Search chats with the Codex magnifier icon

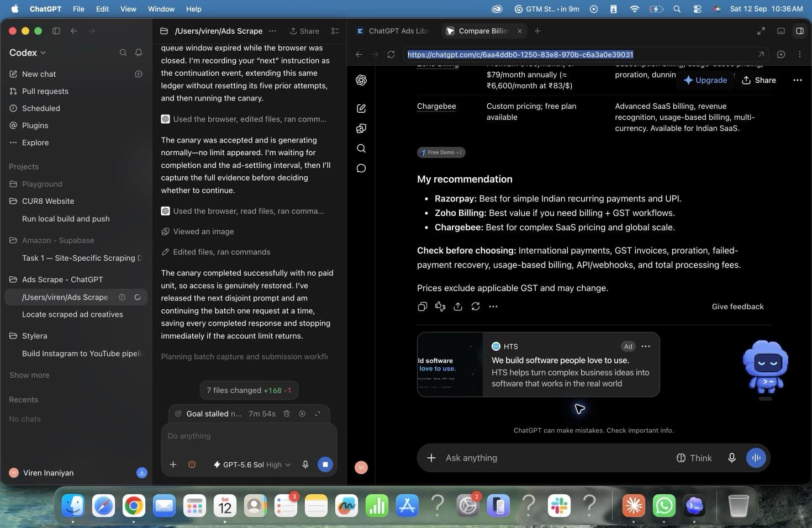click(x=123, y=52)
